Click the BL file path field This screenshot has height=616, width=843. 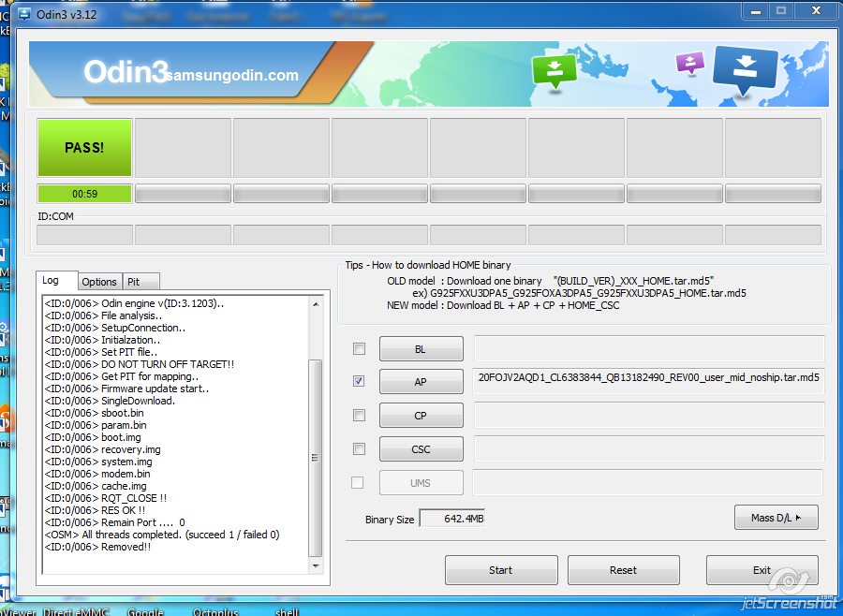tap(648, 348)
